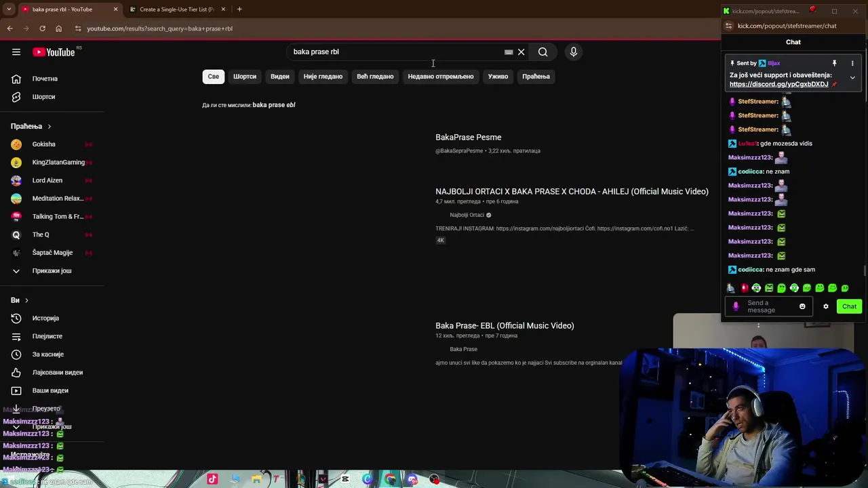Open the tab search dropdown arrow
The width and height of the screenshot is (868, 488).
pos(9,9)
